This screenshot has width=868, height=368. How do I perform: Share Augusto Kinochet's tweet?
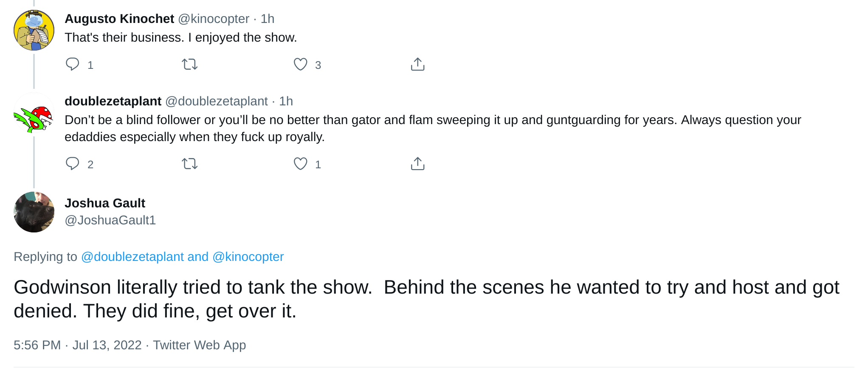(x=417, y=64)
